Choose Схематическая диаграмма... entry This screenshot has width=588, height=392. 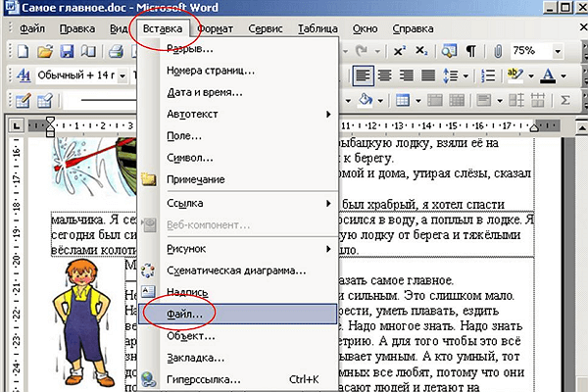238,270
